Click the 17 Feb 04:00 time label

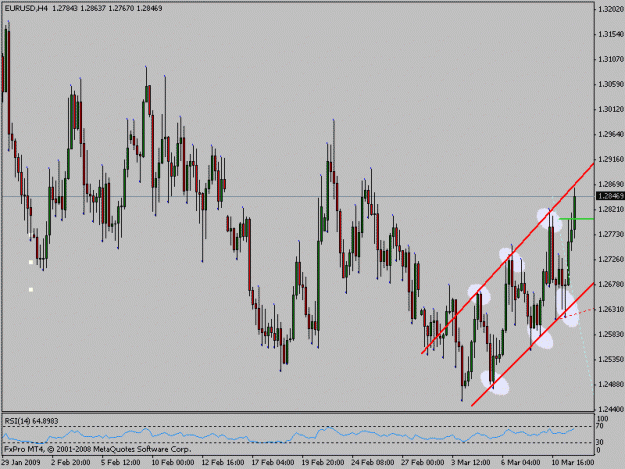point(273,463)
